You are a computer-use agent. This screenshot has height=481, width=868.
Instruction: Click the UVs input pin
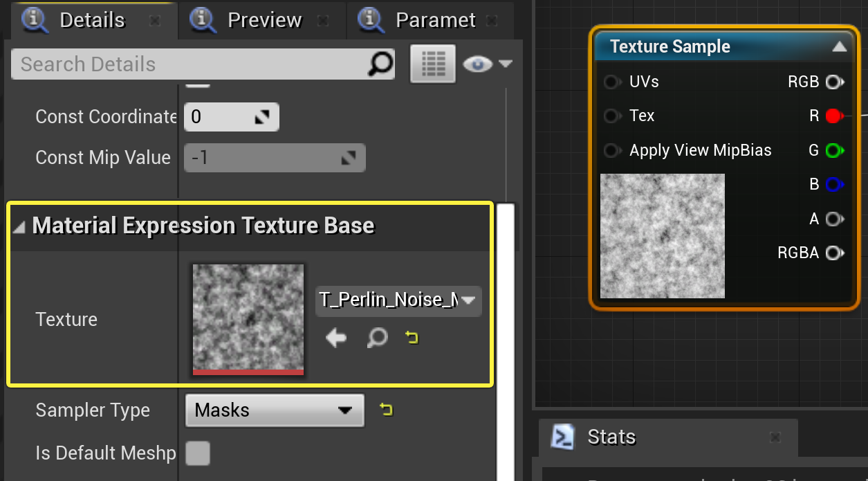[x=611, y=82]
